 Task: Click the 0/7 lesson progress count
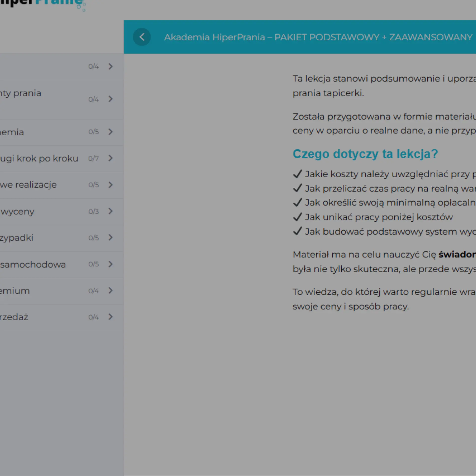pos(93,158)
